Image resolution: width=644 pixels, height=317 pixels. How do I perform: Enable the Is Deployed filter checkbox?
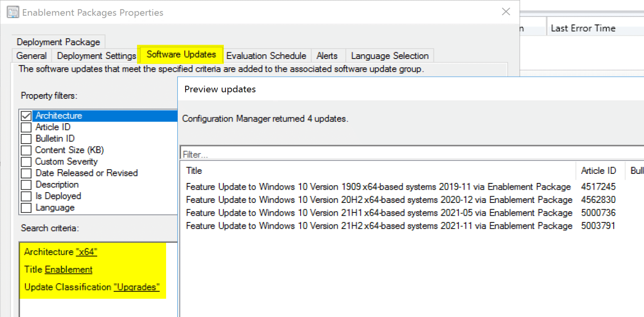(x=26, y=196)
